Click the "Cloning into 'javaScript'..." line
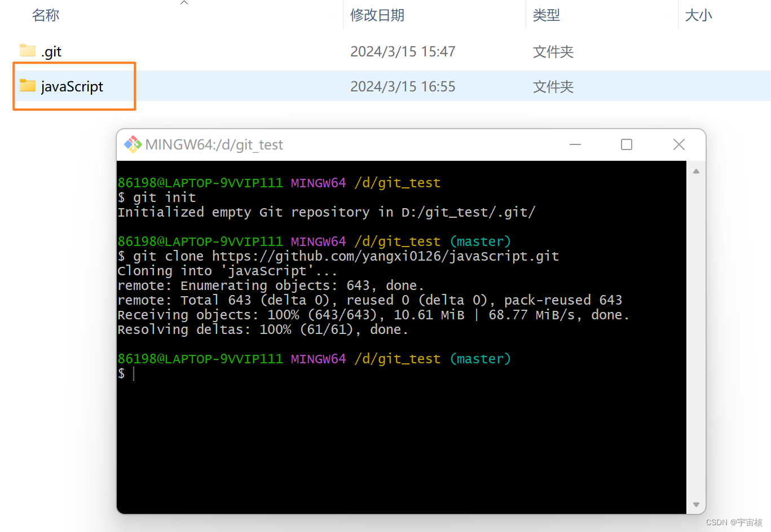This screenshot has height=532, width=771. click(227, 271)
